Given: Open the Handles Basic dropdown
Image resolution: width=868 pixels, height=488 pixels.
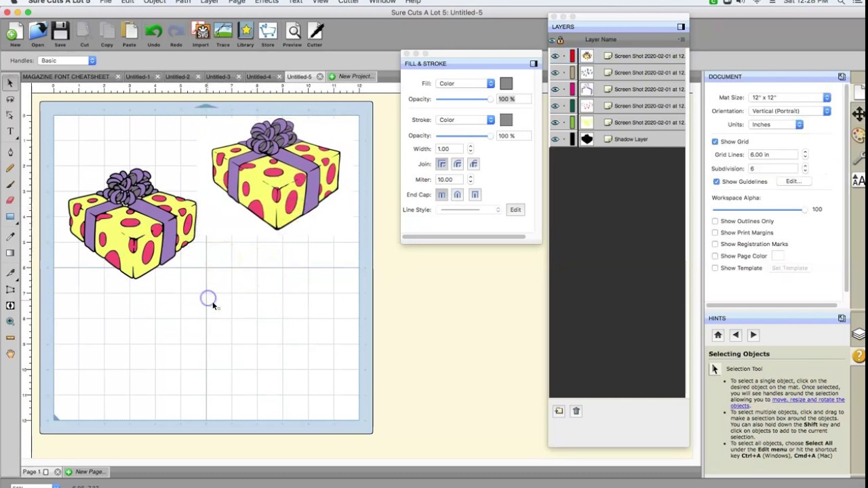Looking at the screenshot, I should point(66,60).
